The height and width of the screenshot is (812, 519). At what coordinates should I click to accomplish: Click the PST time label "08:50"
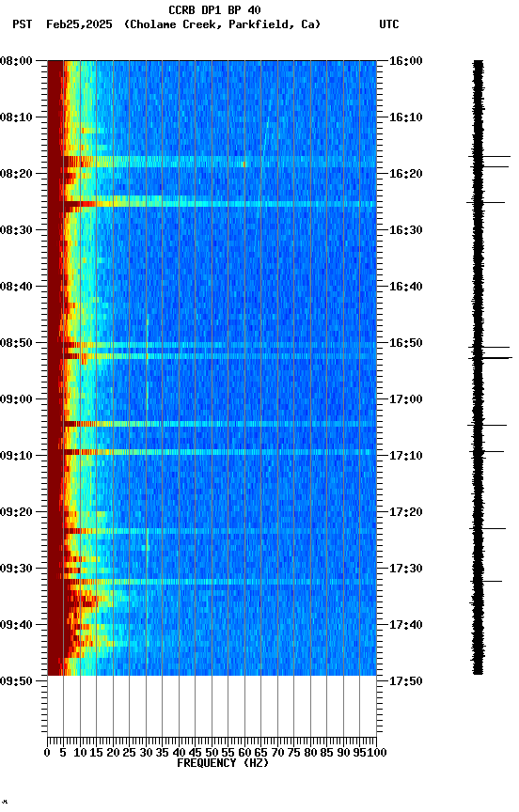point(16,343)
